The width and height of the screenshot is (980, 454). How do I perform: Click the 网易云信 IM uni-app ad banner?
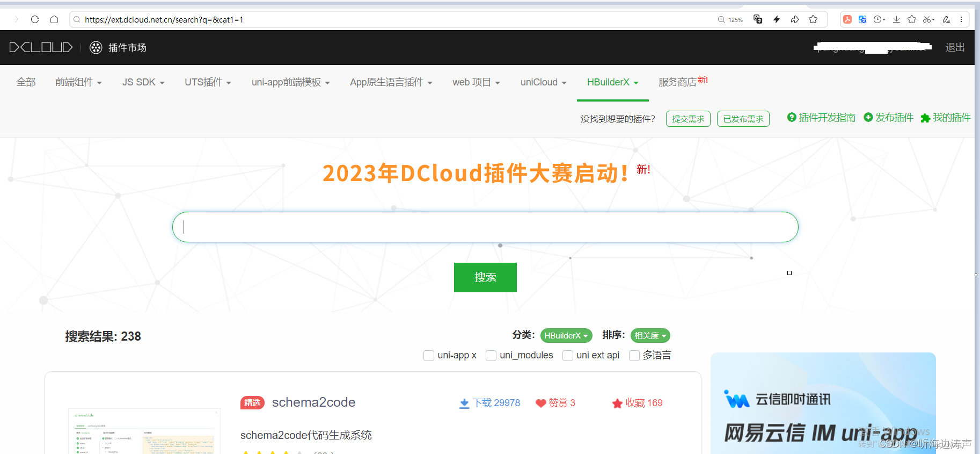click(x=823, y=403)
